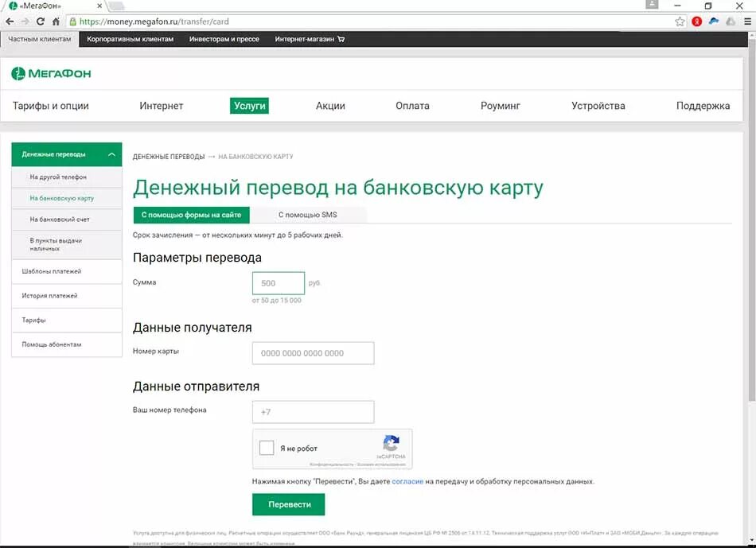
Task: Open the согласие link
Action: coord(409,481)
